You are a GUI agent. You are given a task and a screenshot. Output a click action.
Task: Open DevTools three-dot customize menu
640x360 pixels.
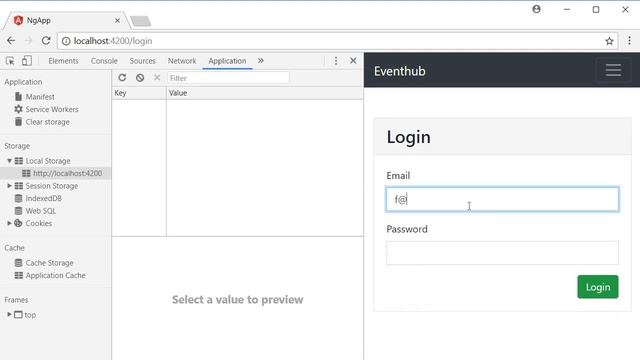pyautogui.click(x=336, y=61)
